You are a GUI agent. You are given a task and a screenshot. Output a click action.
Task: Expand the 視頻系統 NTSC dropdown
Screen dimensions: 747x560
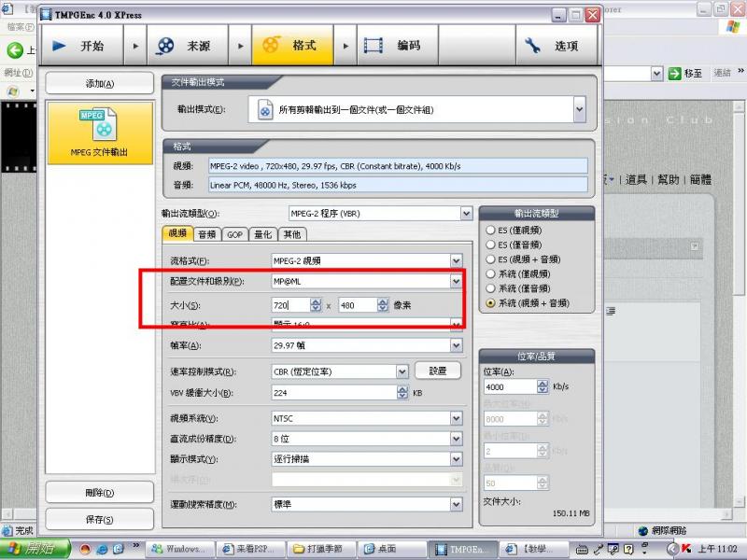coord(456,418)
